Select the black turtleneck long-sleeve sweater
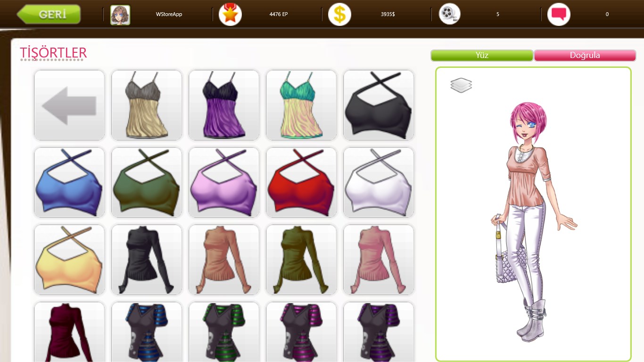644x362 pixels. pyautogui.click(x=147, y=260)
